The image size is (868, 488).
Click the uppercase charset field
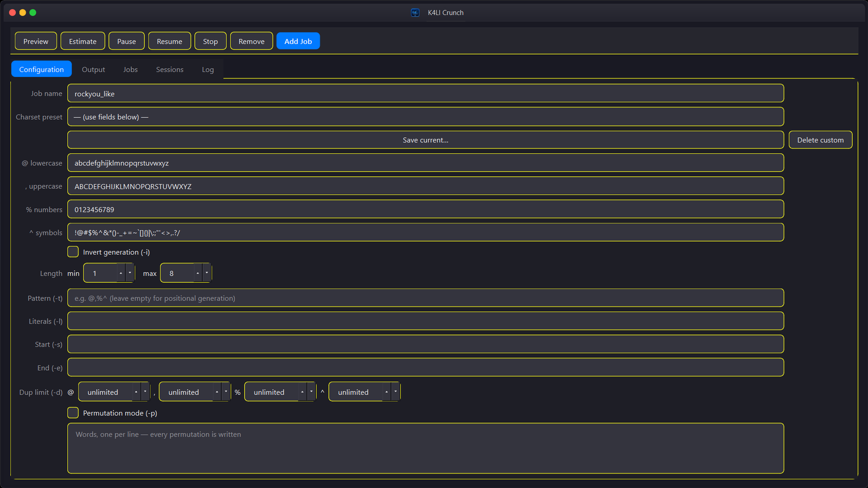coord(425,186)
